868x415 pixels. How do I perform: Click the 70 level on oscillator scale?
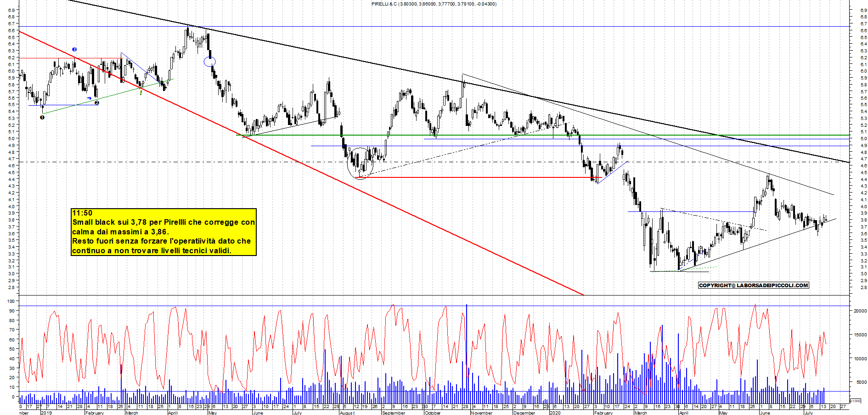(x=12, y=330)
